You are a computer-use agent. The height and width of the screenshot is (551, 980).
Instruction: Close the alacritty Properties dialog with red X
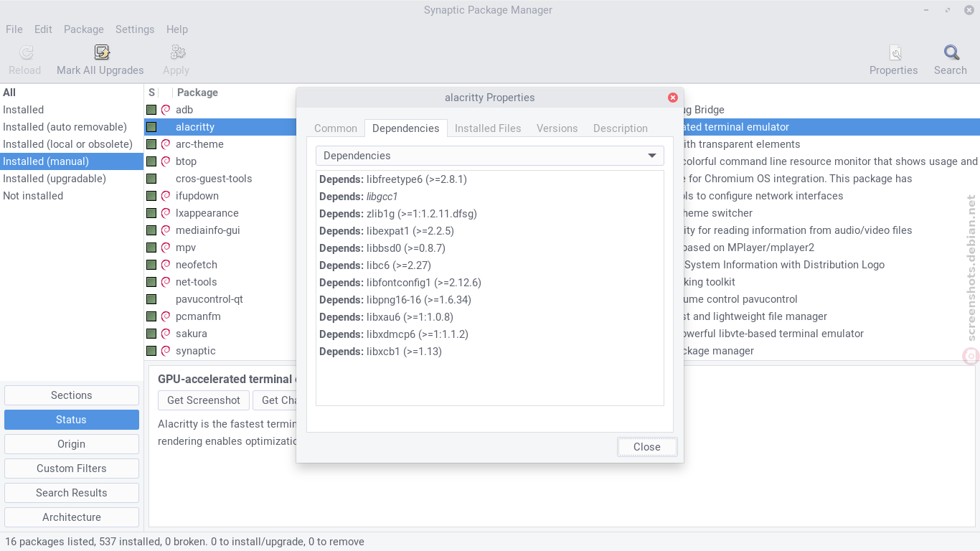673,98
